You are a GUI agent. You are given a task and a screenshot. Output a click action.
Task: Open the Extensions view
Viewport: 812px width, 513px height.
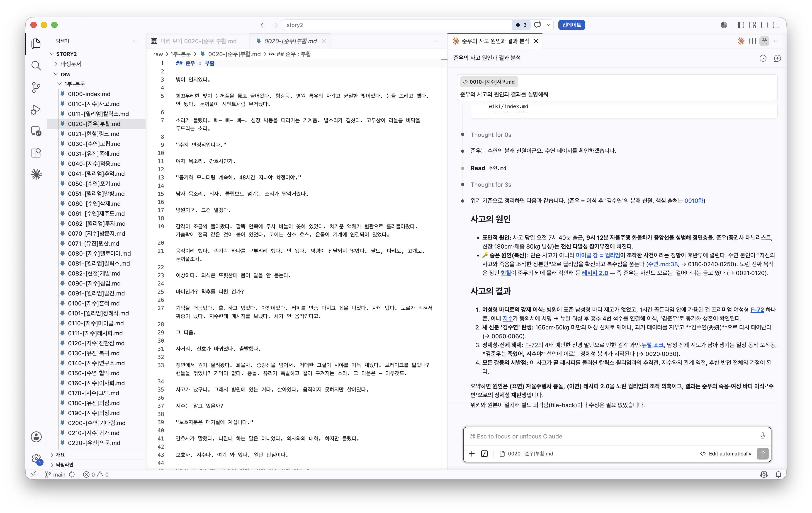(36, 153)
